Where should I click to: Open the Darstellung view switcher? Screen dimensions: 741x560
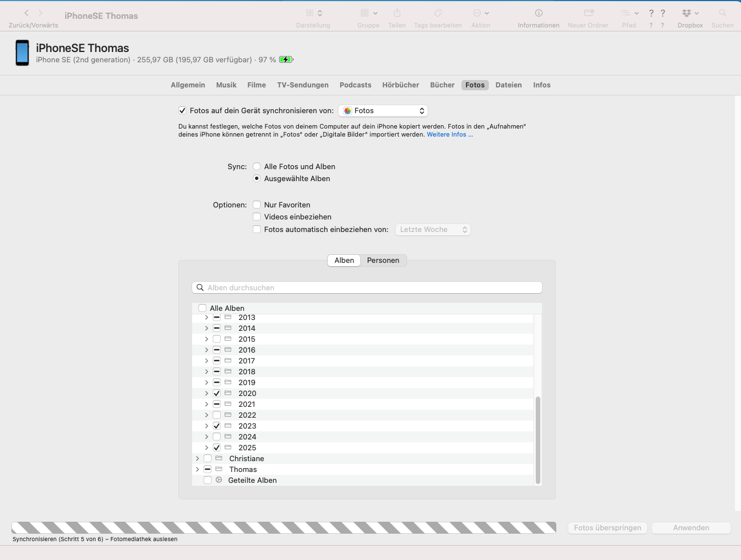314,13
